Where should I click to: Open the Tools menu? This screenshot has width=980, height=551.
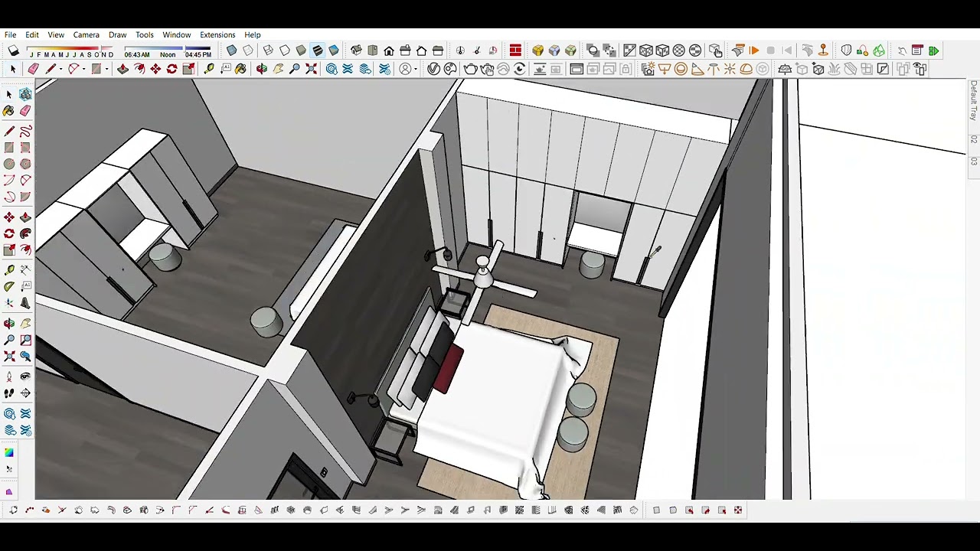click(145, 34)
